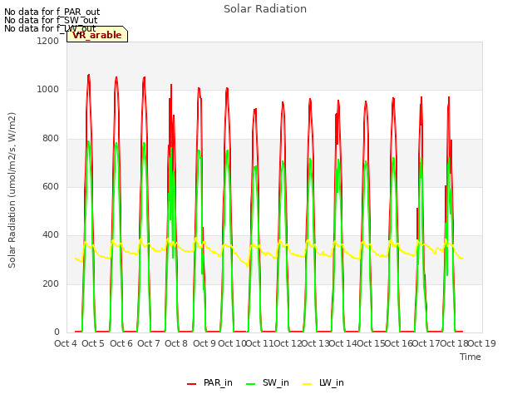Click the VR_arable annotation box

[x=97, y=34]
